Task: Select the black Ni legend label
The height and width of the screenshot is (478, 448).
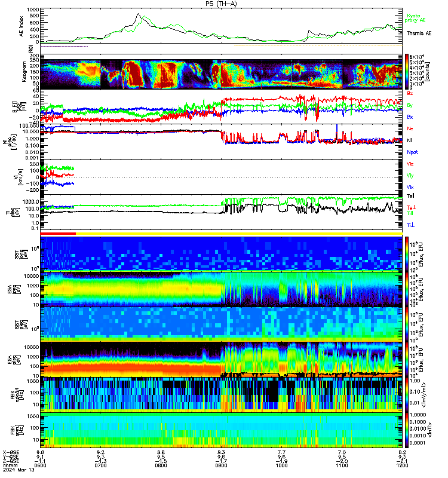Action: pyautogui.click(x=409, y=140)
